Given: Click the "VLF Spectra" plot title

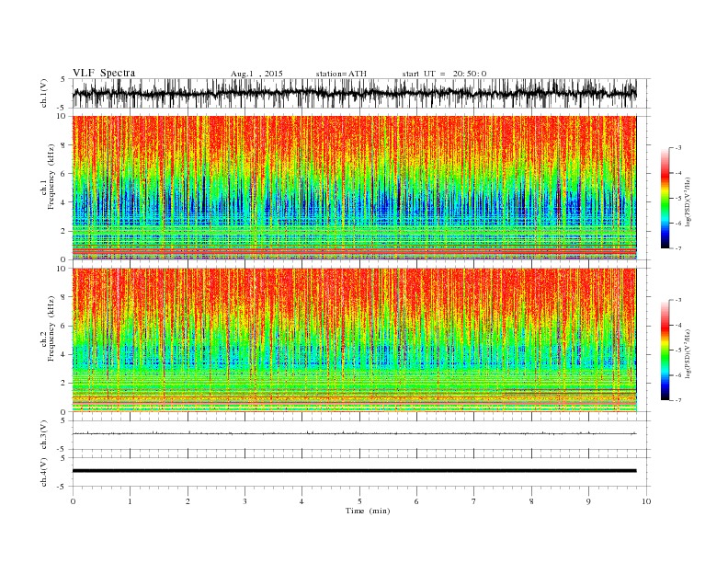Looking at the screenshot, I should [104, 73].
